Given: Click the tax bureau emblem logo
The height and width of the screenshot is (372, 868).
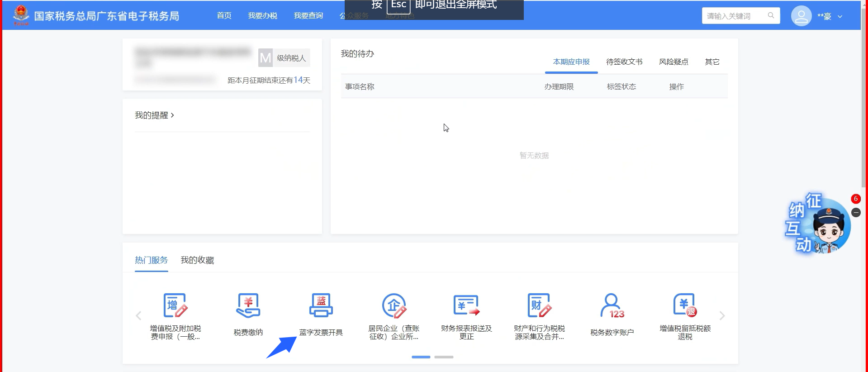Looking at the screenshot, I should tap(21, 15).
